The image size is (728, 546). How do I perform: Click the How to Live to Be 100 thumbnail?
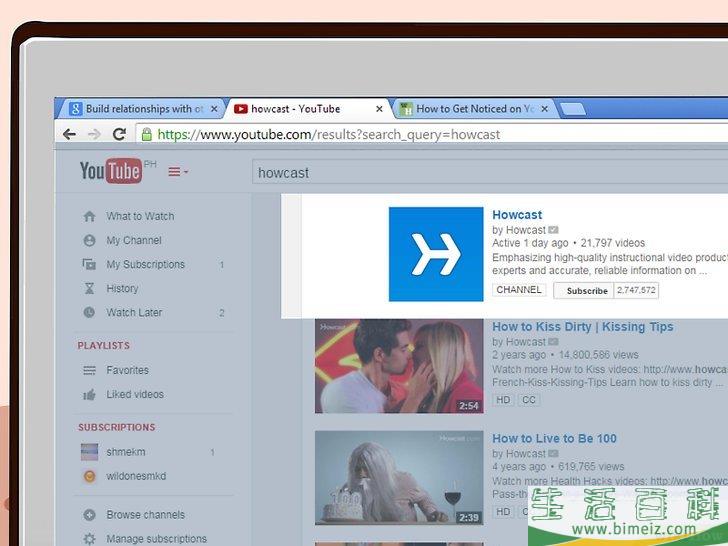[x=399, y=478]
